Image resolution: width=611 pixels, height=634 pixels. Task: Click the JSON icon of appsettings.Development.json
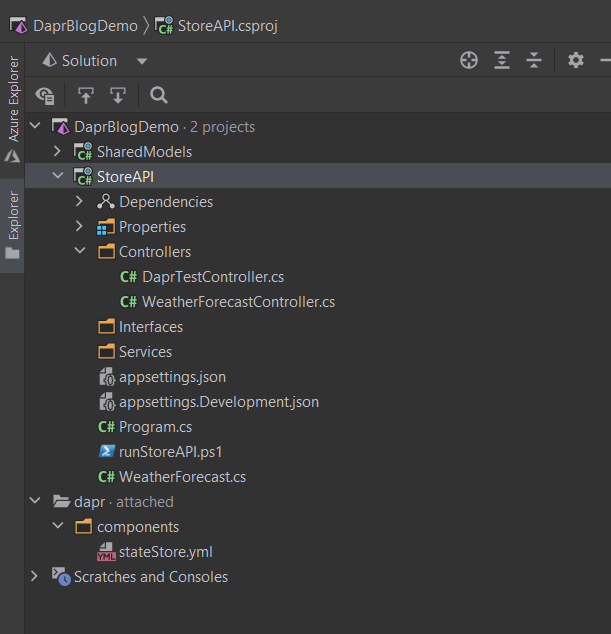[x=107, y=402]
